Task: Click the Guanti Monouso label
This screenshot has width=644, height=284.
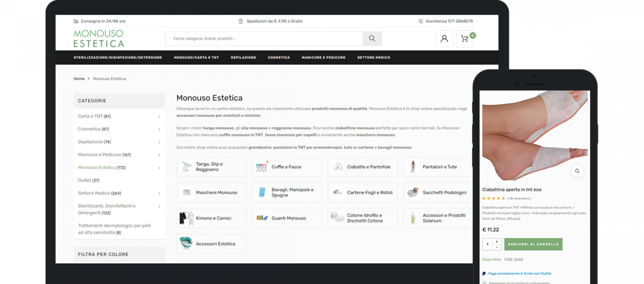Action: coord(289,218)
